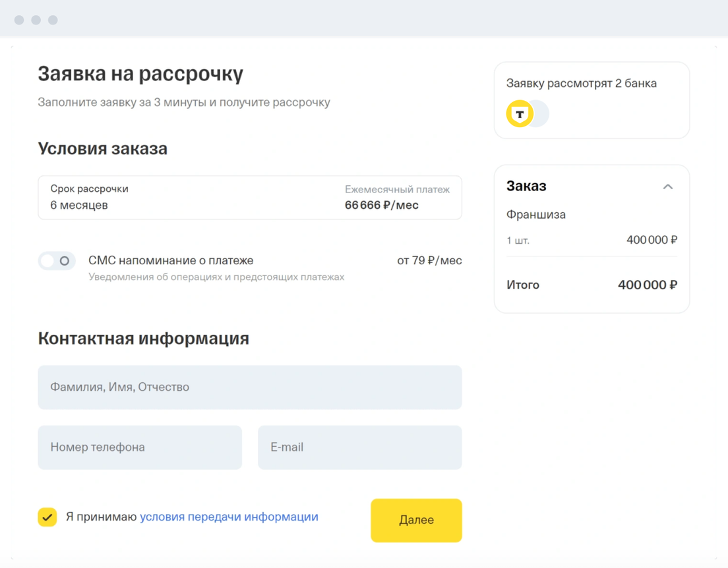Screen dimensions: 728x568
Task: Open the условия передачи информации link
Action: coord(229,517)
